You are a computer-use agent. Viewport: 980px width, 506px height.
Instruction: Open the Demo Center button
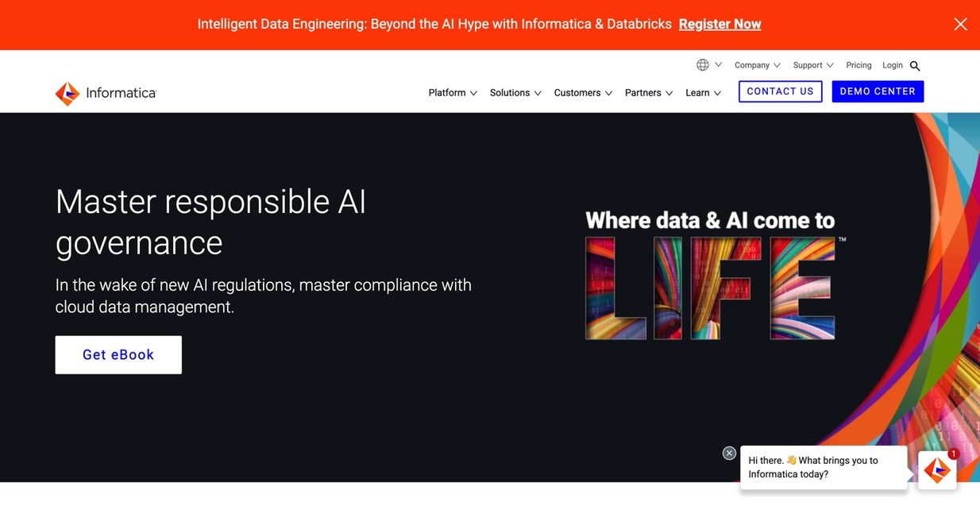pyautogui.click(x=878, y=91)
